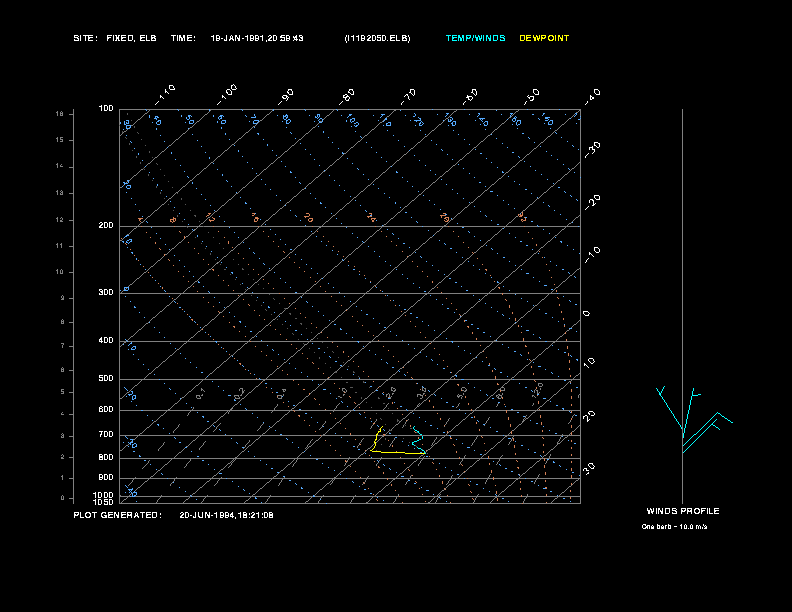Select the cyan temperature trace on chart
Screen dimensions: 792x612
point(419,440)
